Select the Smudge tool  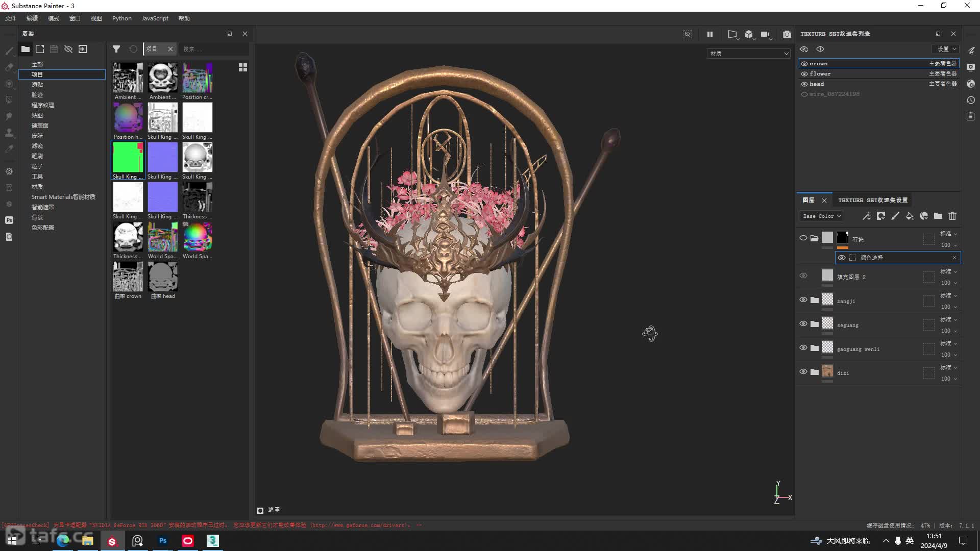click(x=9, y=116)
